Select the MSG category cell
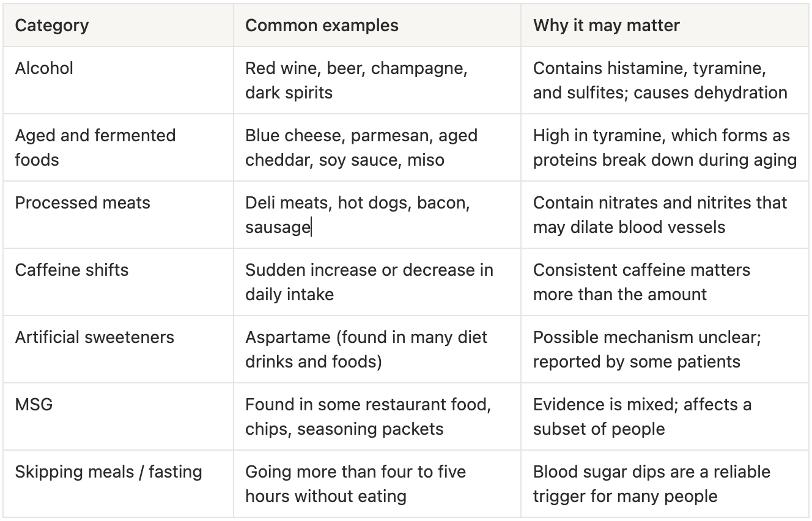 click(118, 416)
